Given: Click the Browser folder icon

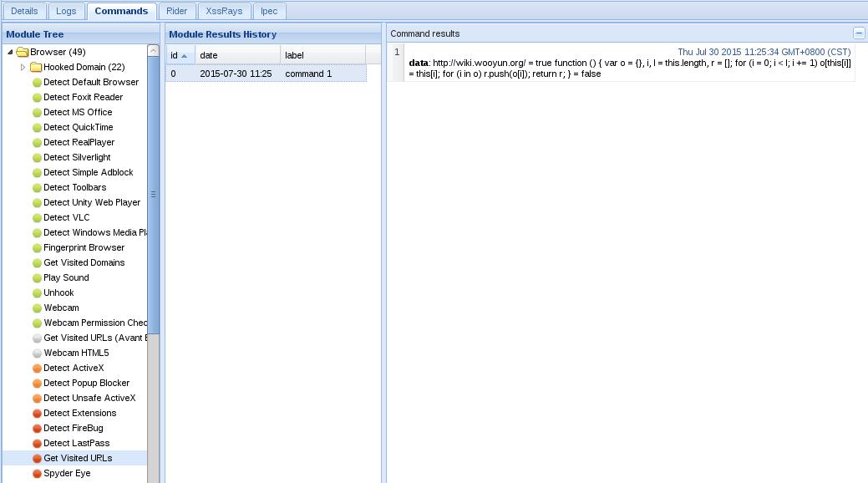Looking at the screenshot, I should [x=23, y=52].
